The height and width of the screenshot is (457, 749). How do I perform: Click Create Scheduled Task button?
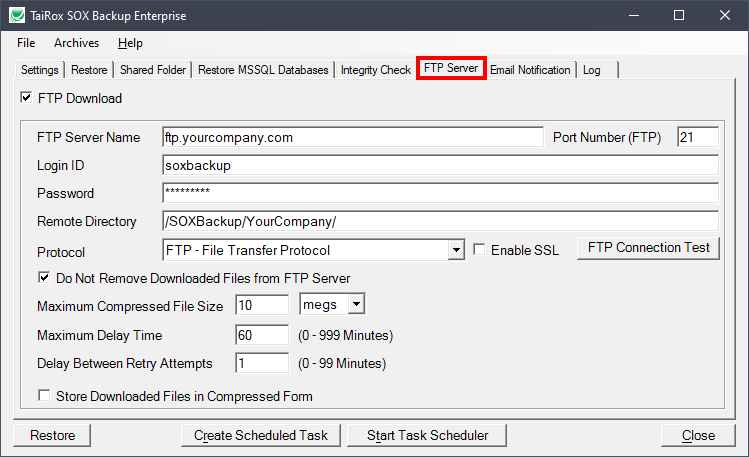pos(261,436)
